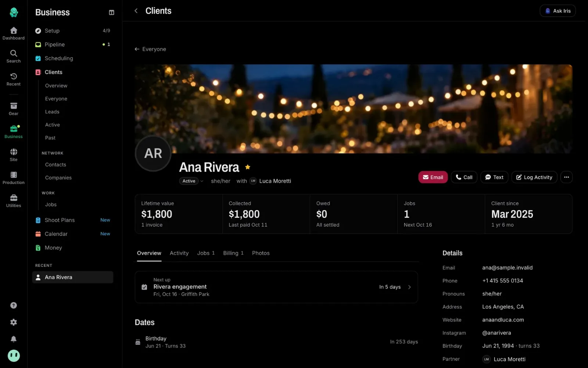Click partner Luca Moretti in Details
The height and width of the screenshot is (368, 588).
(504, 359)
